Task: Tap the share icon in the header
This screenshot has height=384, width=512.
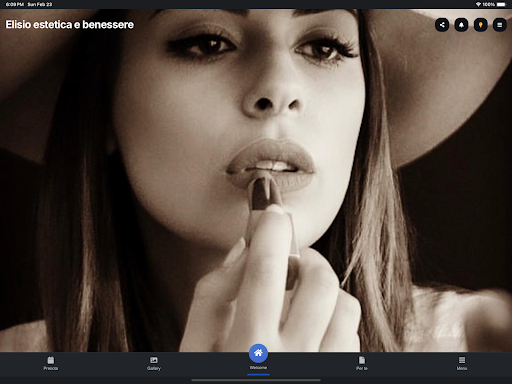Action: coord(442,25)
